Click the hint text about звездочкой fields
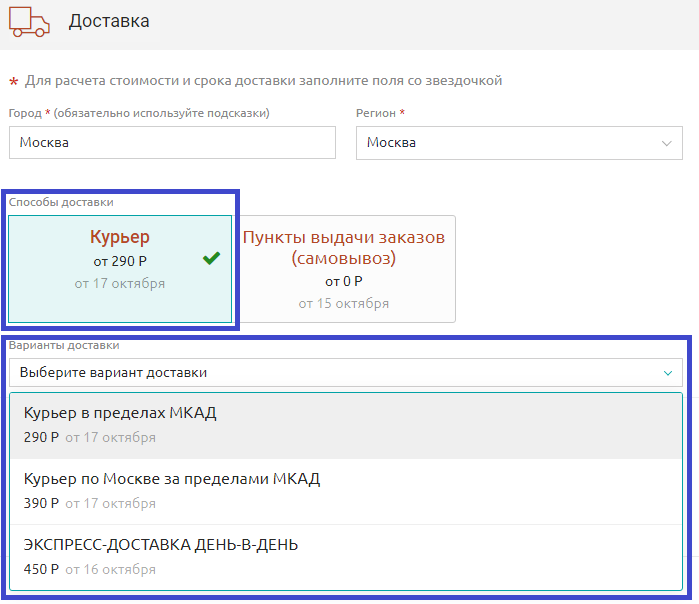 tap(263, 81)
